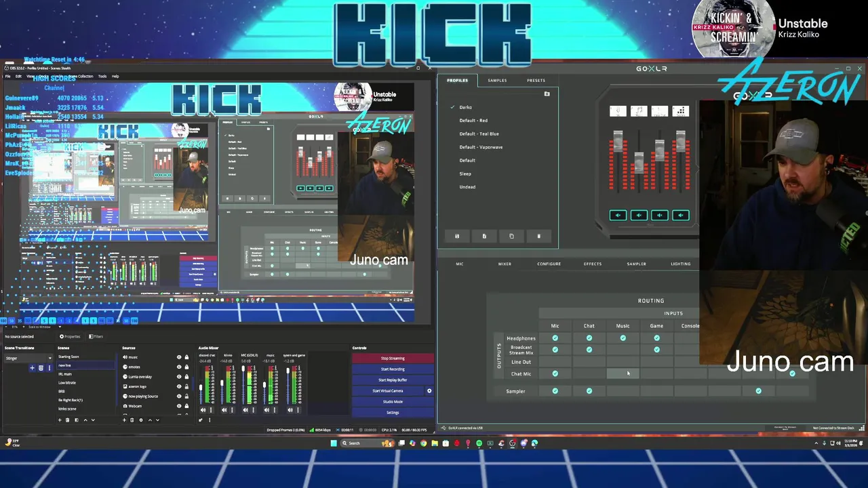Select the Music channel icon above second fader
Viewport: 868px width, 488px height.
pos(638,111)
